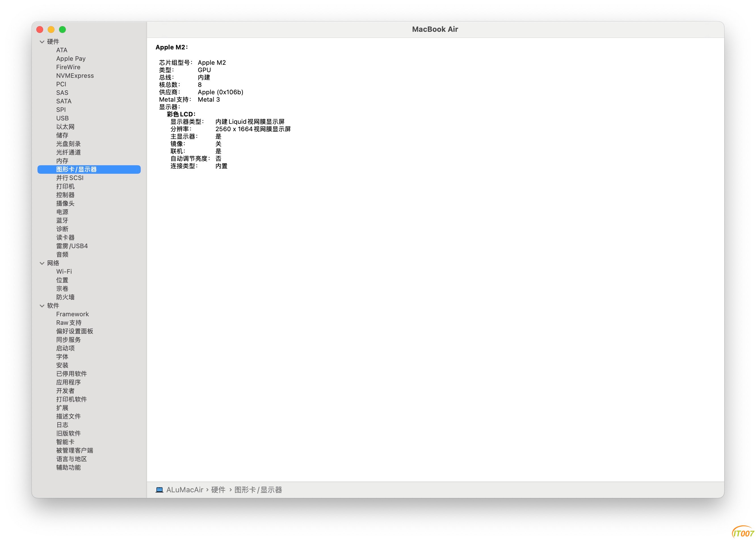This screenshot has height=540, width=756.
Task: Select the highlighted 图形卡/显示器 row
Action: tap(89, 169)
